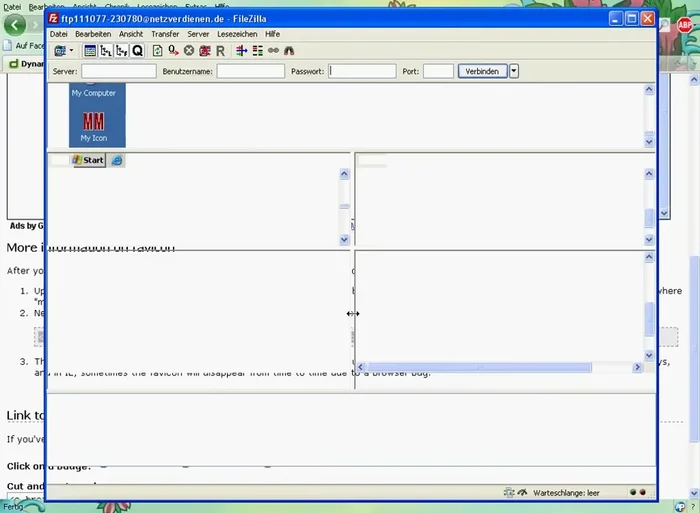Toggle synchronized browsing icon

click(273, 51)
